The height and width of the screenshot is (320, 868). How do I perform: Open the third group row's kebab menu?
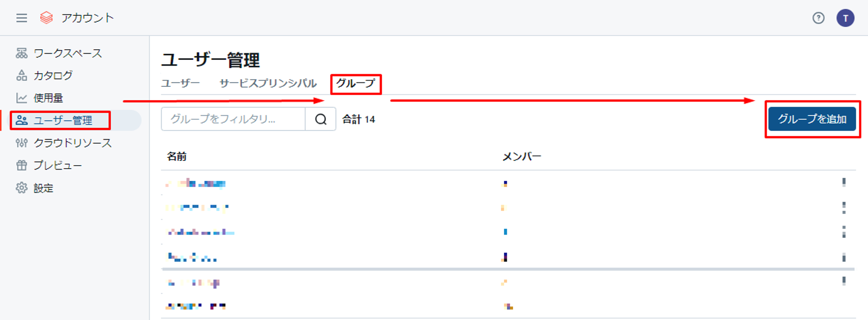click(844, 232)
